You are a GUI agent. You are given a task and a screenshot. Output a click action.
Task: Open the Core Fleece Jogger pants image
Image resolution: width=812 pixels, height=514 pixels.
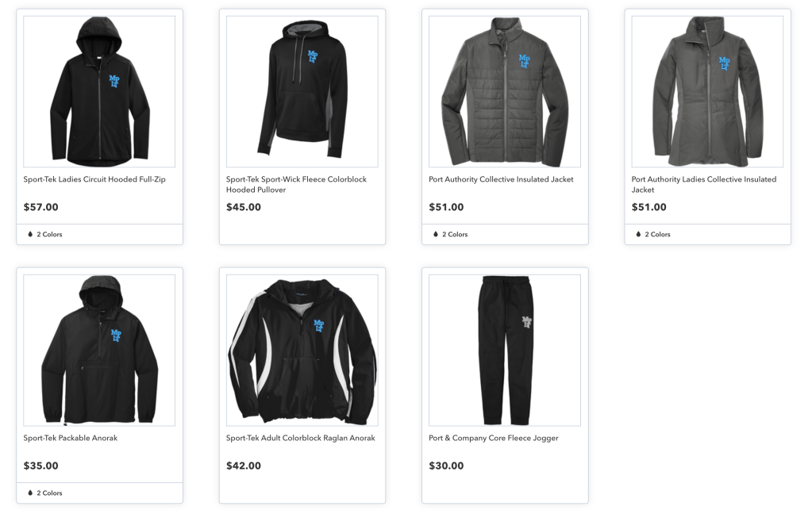pyautogui.click(x=505, y=351)
